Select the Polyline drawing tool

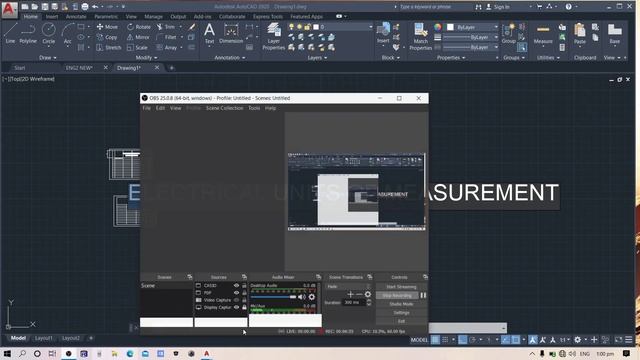click(x=28, y=33)
